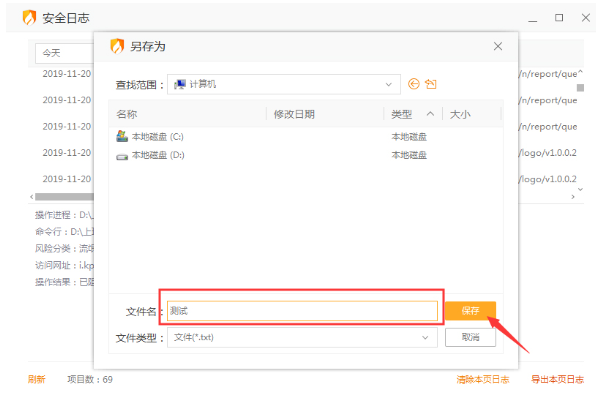The width and height of the screenshot is (596, 398).
Task: Maximize the 安全日志 window
Action: coord(559,17)
